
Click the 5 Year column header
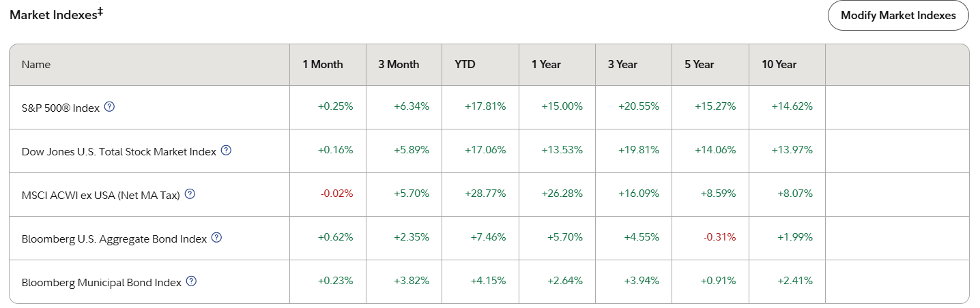pos(699,65)
